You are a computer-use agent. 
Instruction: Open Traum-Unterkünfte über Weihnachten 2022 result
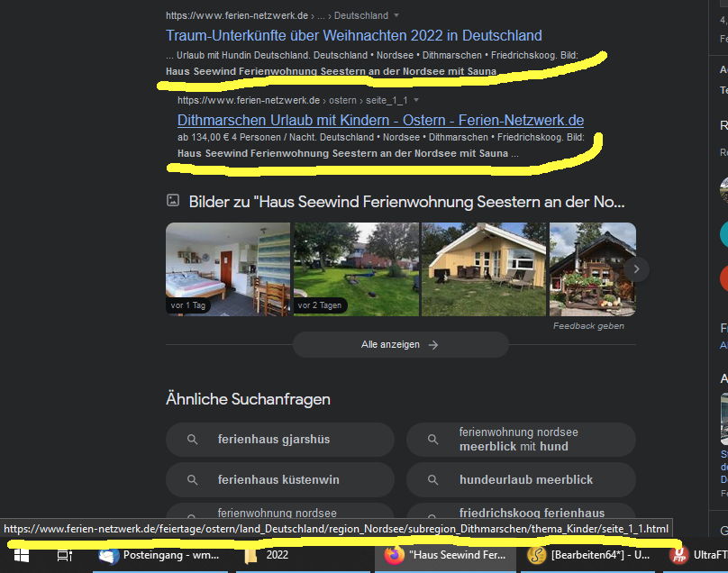click(354, 35)
